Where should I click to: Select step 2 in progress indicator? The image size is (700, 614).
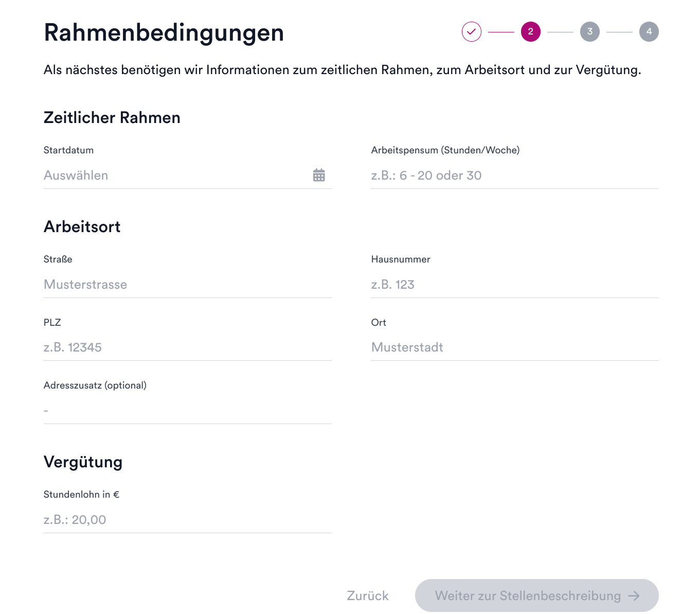point(531,31)
